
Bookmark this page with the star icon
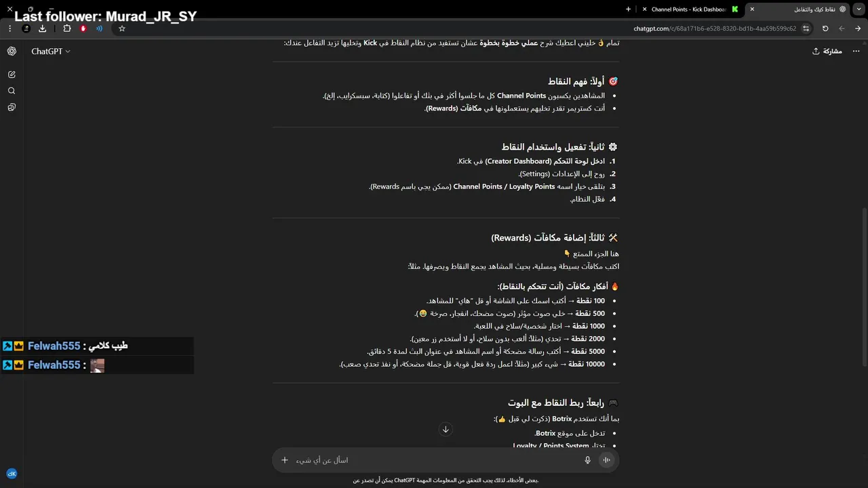pos(122,28)
